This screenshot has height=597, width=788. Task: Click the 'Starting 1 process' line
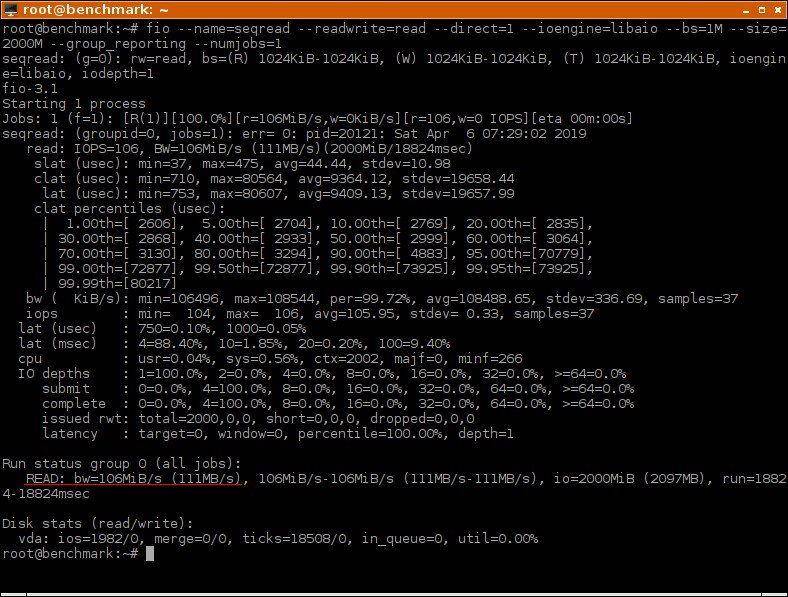coord(74,104)
